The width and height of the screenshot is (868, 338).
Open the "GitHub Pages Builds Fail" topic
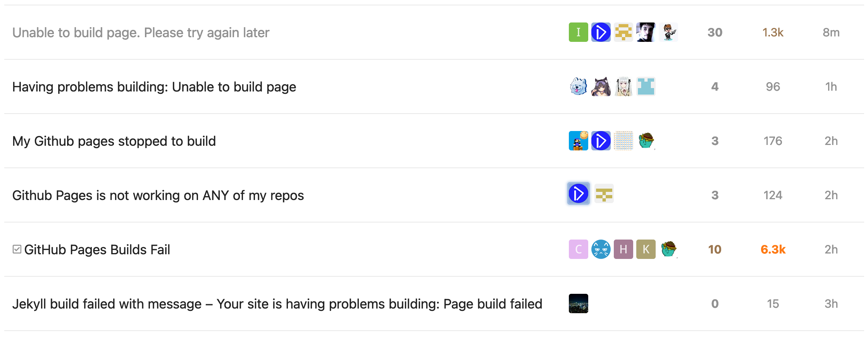pos(97,250)
